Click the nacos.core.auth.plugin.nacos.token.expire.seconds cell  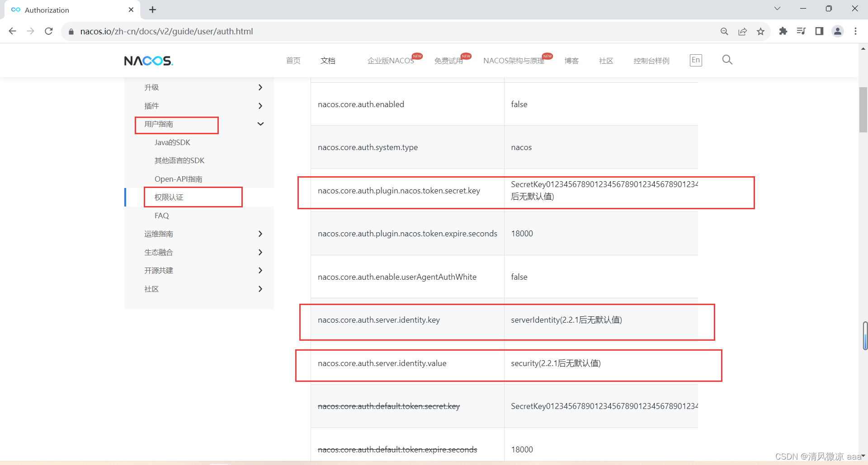click(407, 234)
